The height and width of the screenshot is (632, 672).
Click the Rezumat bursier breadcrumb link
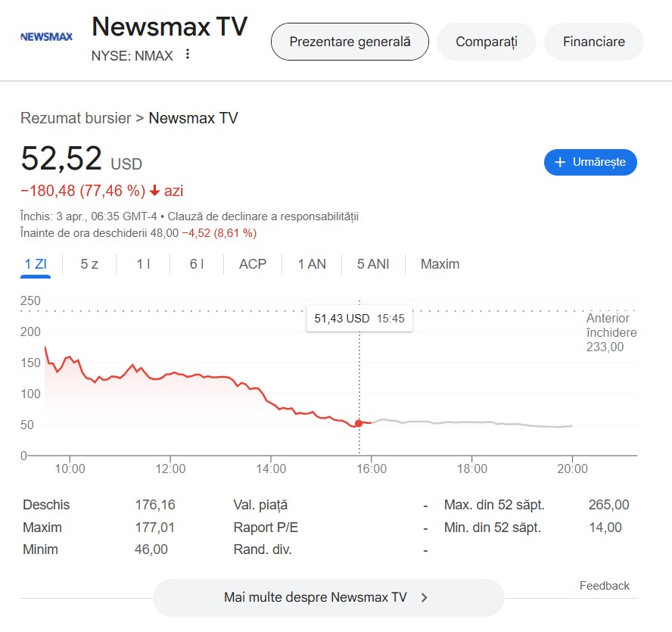point(76,118)
